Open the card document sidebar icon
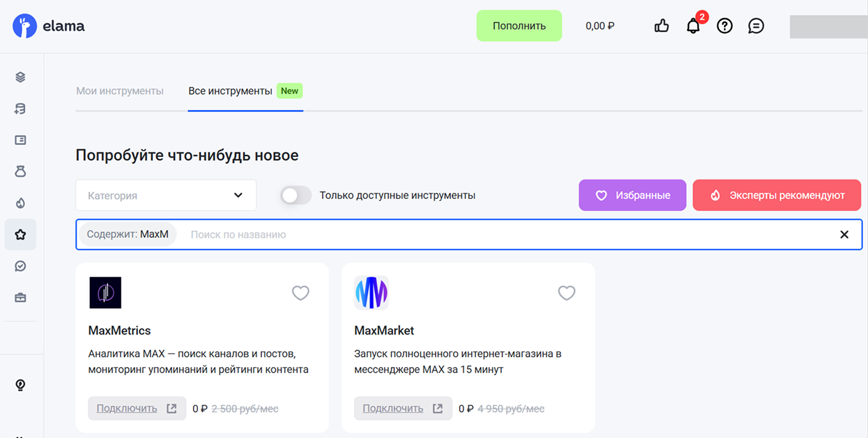Image resolution: width=868 pixels, height=438 pixels. (x=21, y=140)
